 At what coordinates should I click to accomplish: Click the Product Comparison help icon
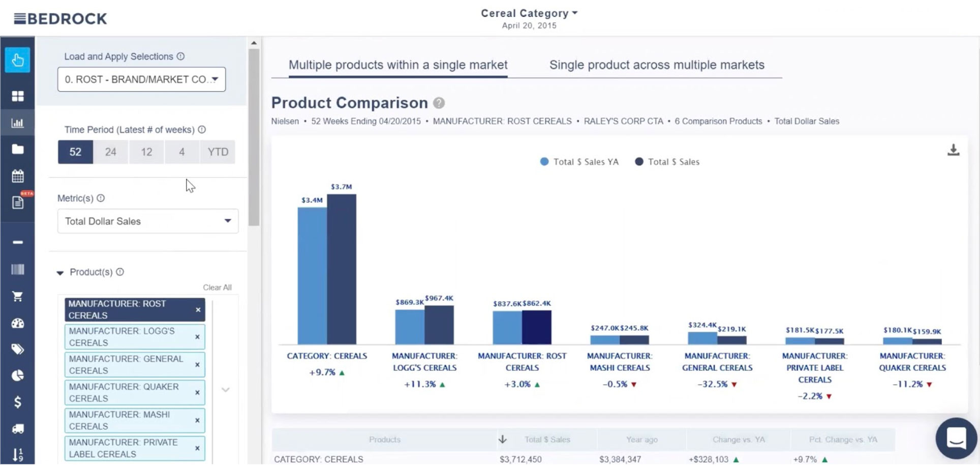[x=439, y=103]
